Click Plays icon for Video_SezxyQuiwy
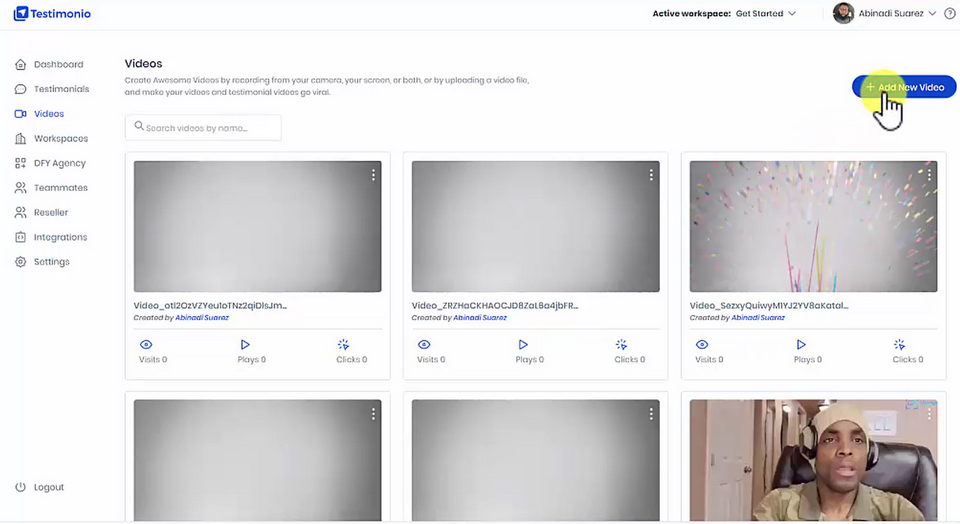 [x=801, y=345]
